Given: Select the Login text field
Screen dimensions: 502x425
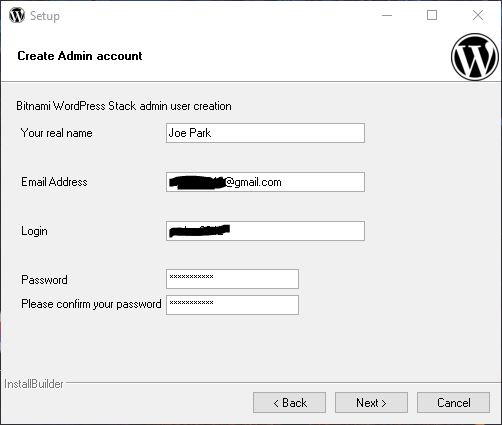Looking at the screenshot, I should (265, 231).
